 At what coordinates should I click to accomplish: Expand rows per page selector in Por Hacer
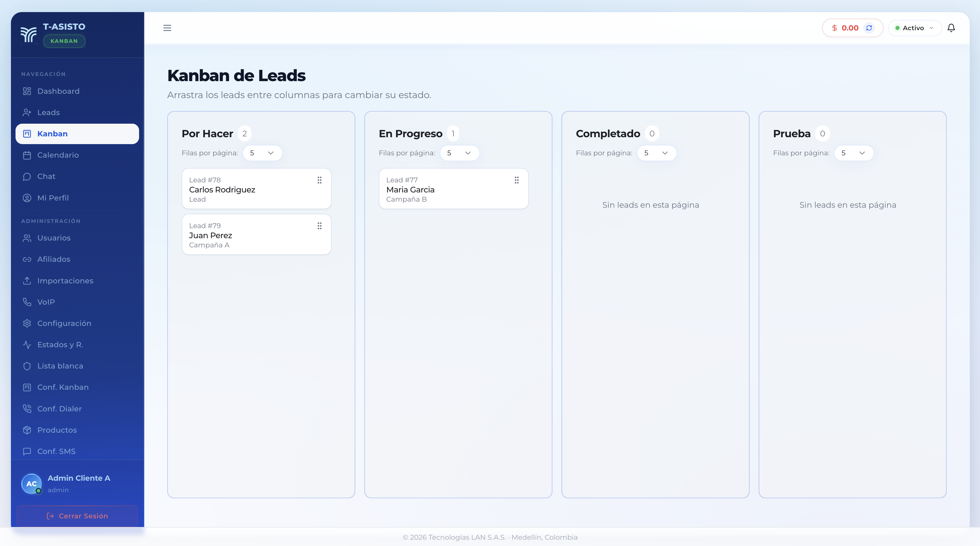[262, 153]
